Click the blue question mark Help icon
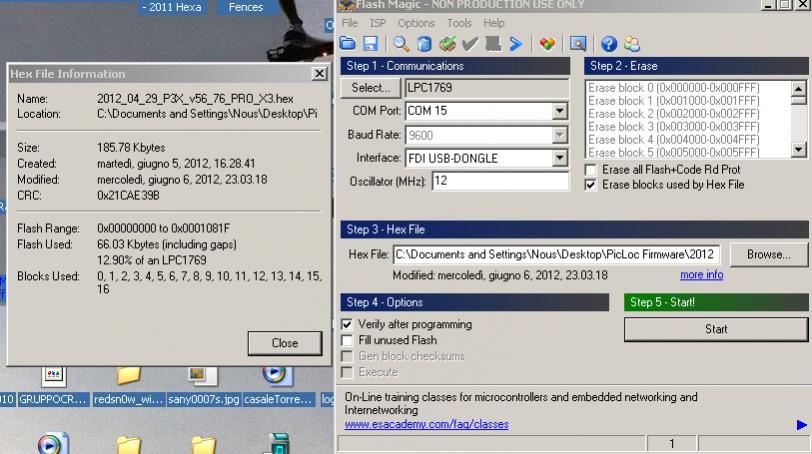The height and width of the screenshot is (454, 812). point(609,43)
